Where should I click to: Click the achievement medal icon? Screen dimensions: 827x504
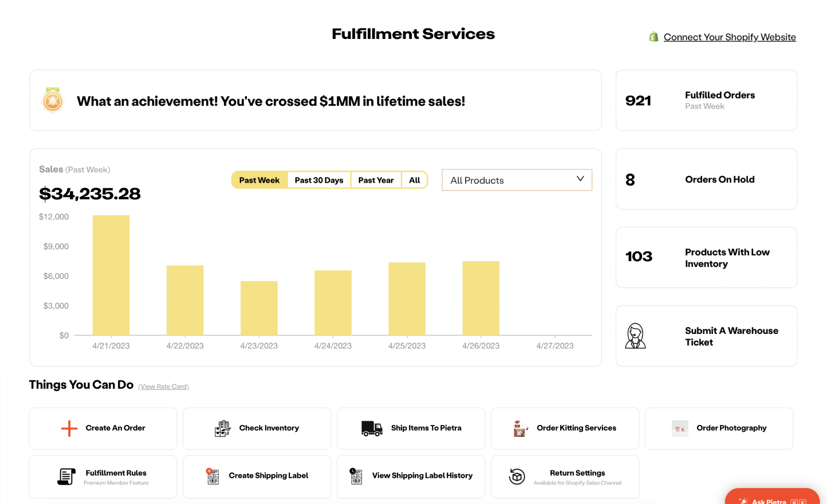coord(53,101)
